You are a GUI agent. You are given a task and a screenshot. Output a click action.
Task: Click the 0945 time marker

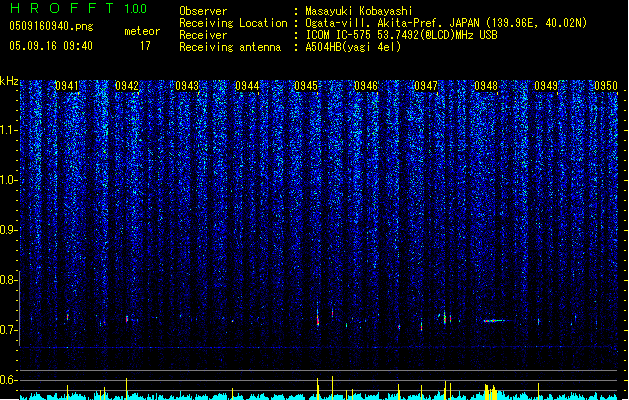306,86
